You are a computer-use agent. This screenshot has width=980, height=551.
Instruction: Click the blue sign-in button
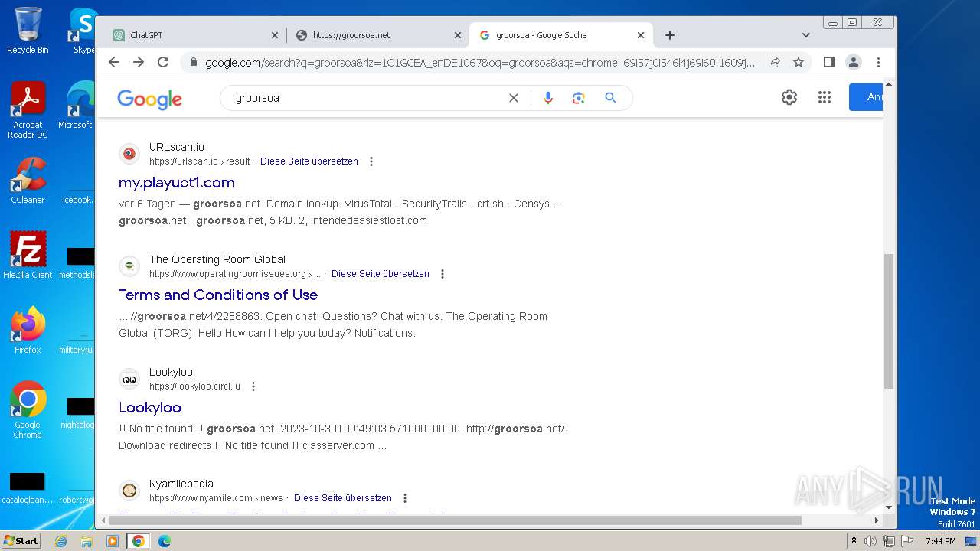(x=867, y=97)
